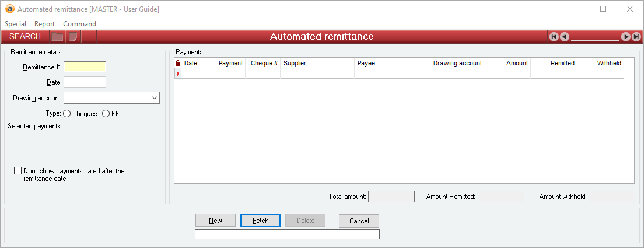The height and width of the screenshot is (248, 644).
Task: Click into the Remittance # field
Action: coord(85,67)
